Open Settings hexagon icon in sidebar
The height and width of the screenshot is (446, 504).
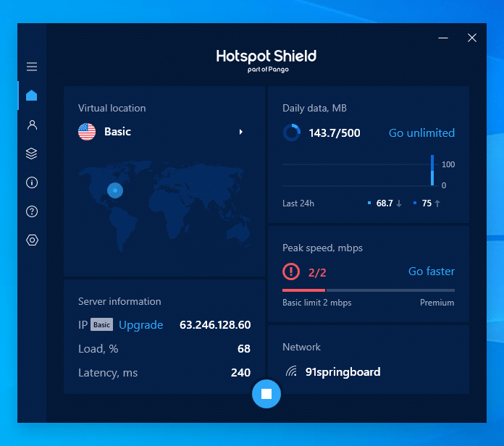[32, 240]
